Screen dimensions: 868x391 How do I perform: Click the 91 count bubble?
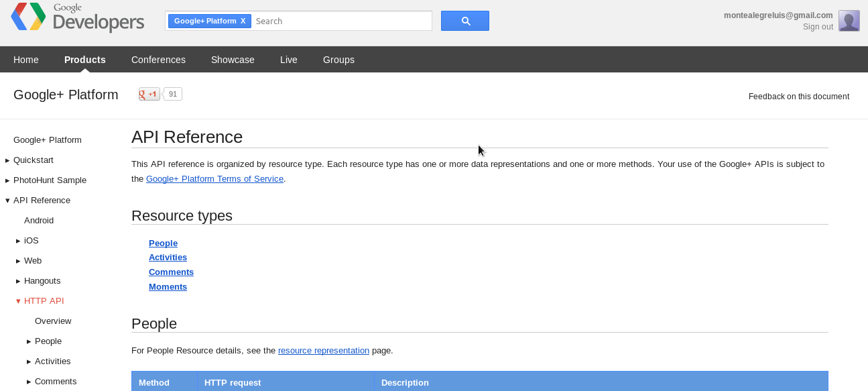click(x=173, y=94)
